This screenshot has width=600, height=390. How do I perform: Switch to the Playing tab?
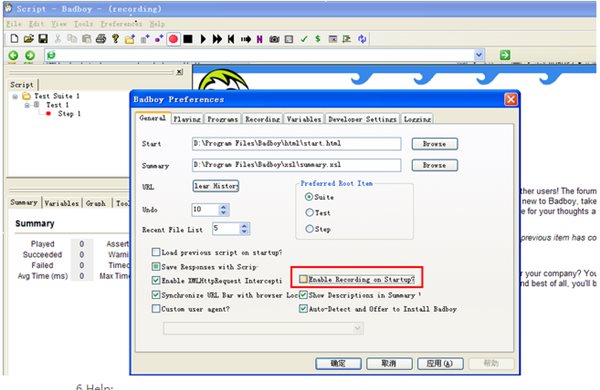[x=187, y=119]
